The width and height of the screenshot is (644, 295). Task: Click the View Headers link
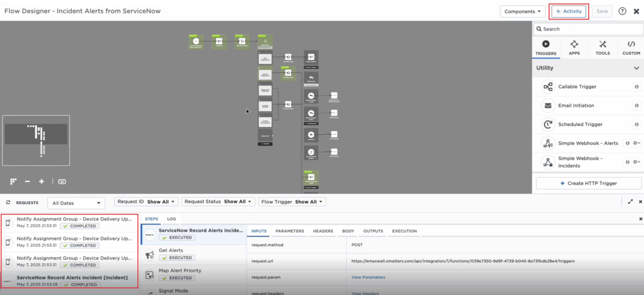coord(365,293)
